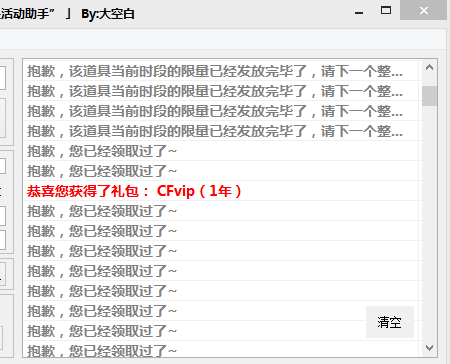450x364 pixels.
Task: Minimize the 活动助手 window
Action: coord(359,13)
